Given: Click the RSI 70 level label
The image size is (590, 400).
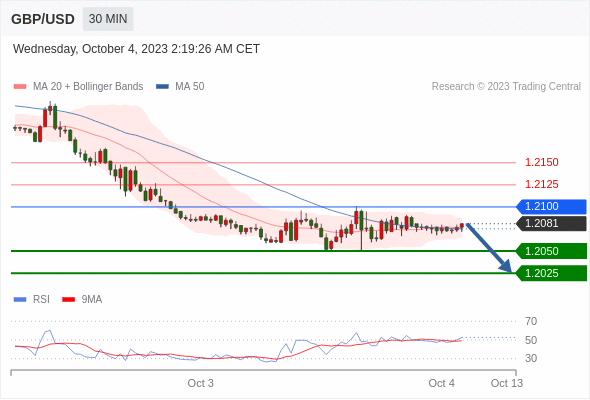Looking at the screenshot, I should coord(531,321).
